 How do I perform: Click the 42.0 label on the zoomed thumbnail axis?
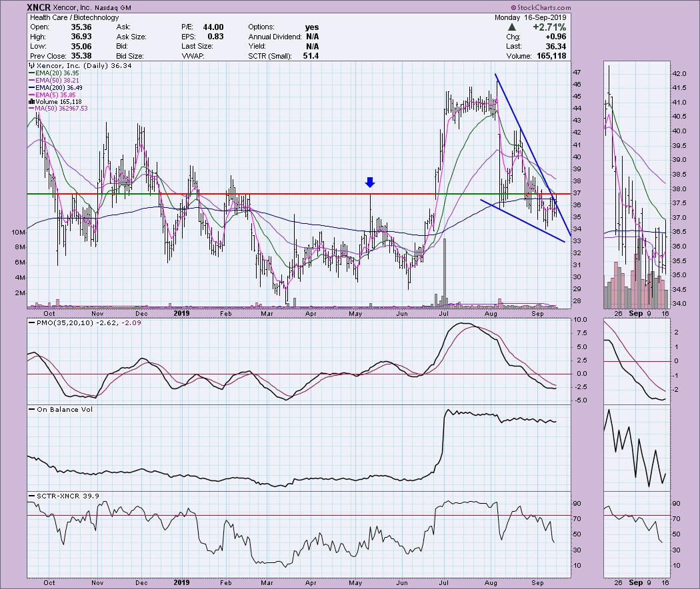click(679, 73)
